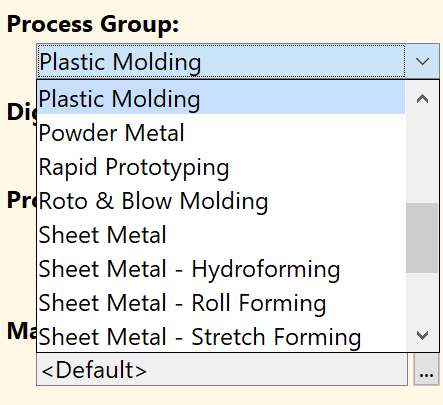
Task: Click the list scrollbar down arrow
Action: (422, 335)
